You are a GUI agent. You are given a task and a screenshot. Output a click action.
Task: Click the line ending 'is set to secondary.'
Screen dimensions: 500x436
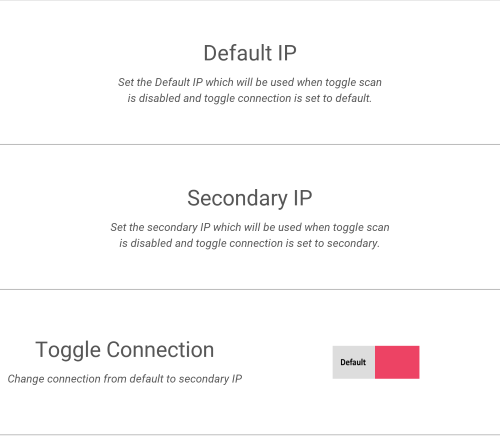pos(250,243)
